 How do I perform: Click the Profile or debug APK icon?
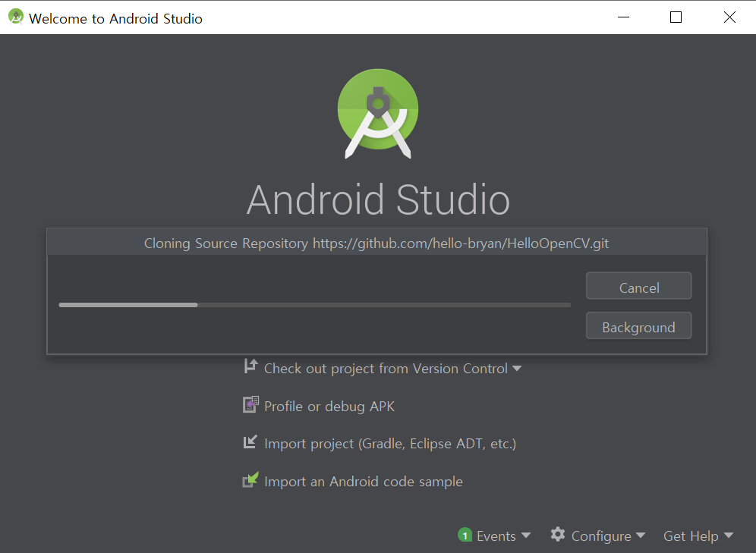tap(250, 404)
